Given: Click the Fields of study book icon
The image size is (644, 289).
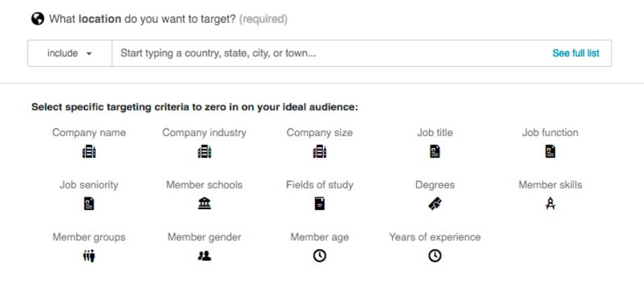Looking at the screenshot, I should pos(320,203).
